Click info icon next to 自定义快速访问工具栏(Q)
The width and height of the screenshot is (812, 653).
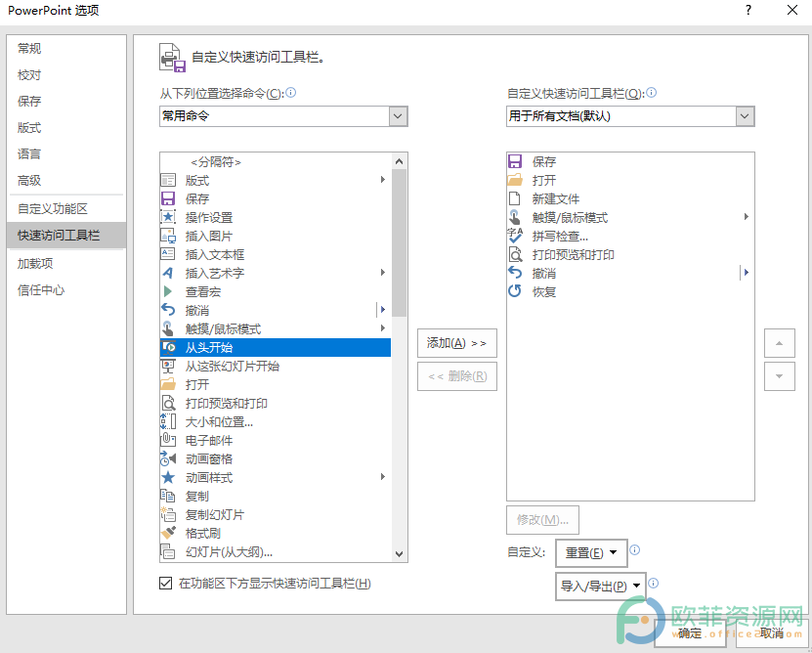[652, 93]
